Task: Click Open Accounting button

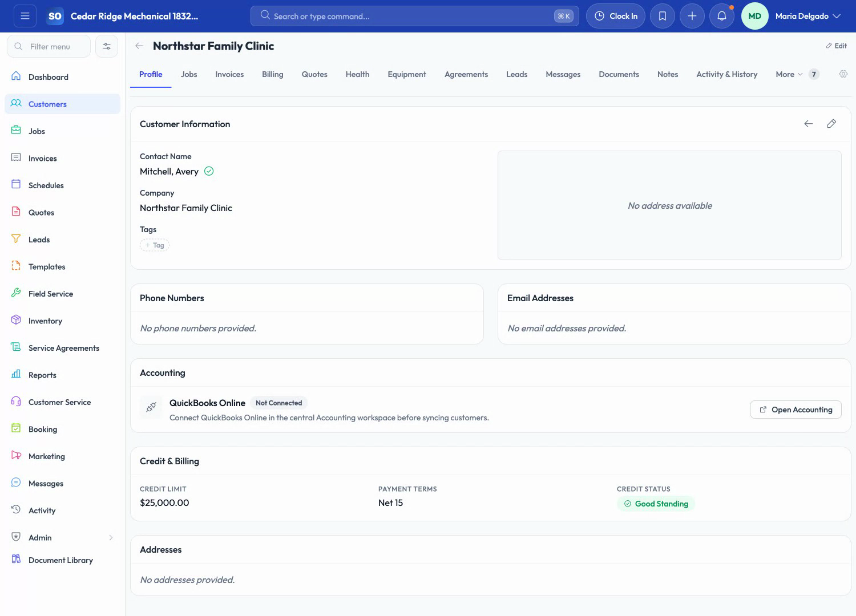Action: coord(796,410)
